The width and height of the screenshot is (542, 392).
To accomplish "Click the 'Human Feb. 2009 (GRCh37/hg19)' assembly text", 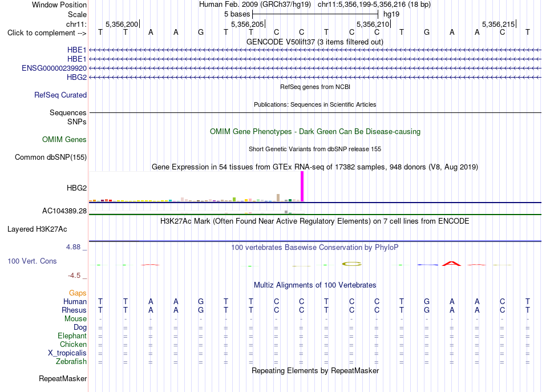I will 255,5.
